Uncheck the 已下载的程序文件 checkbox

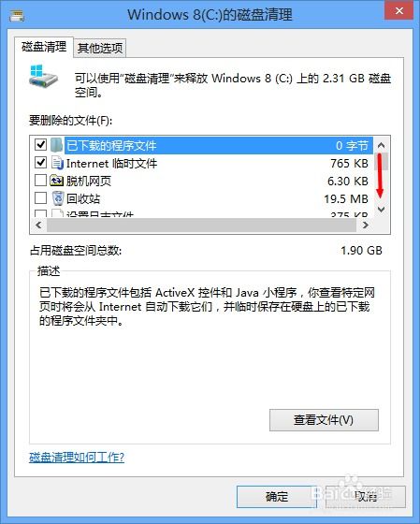(40, 145)
